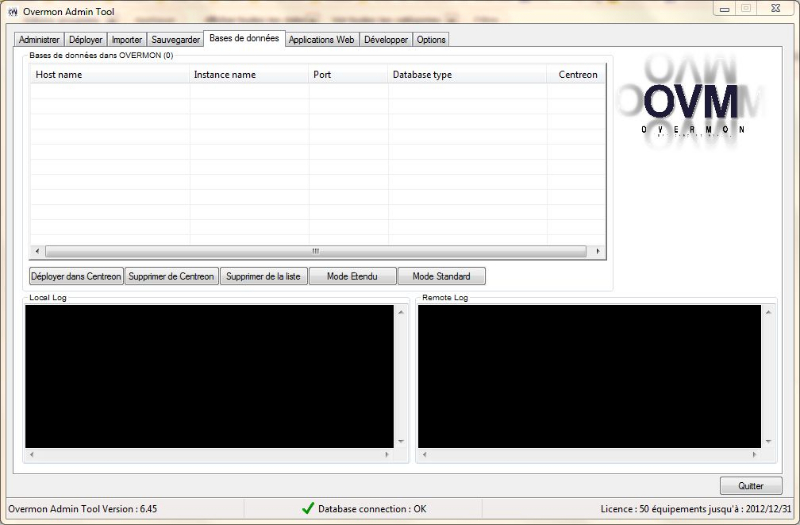Click Local Log scroll left arrow
The height and width of the screenshot is (525, 800).
coord(32,454)
